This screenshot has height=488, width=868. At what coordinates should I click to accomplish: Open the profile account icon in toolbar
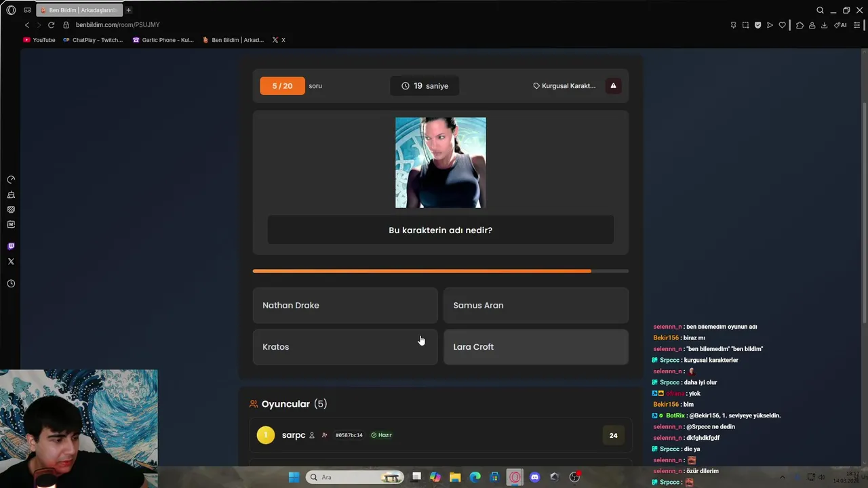click(812, 25)
